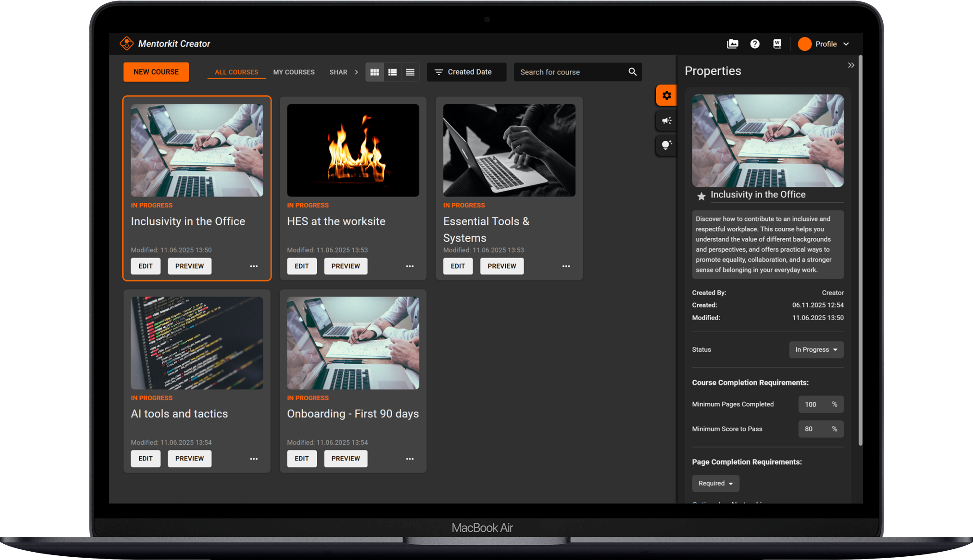Open the properties gear side tab

[x=666, y=96]
